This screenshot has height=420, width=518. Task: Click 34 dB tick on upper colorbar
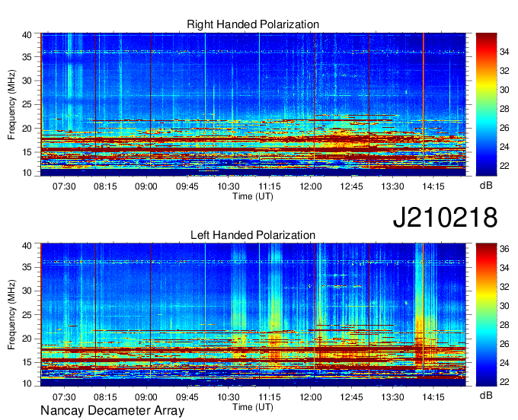tap(504, 52)
